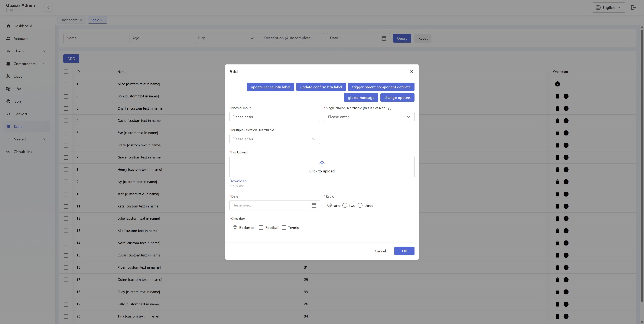
Task: Open the Single choice searchable dropdown
Action: pyautogui.click(x=369, y=117)
